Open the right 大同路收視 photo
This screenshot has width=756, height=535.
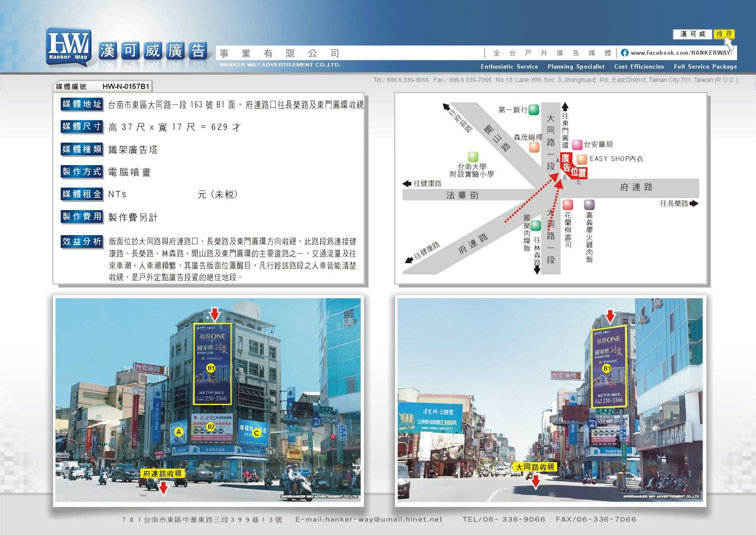click(x=550, y=400)
